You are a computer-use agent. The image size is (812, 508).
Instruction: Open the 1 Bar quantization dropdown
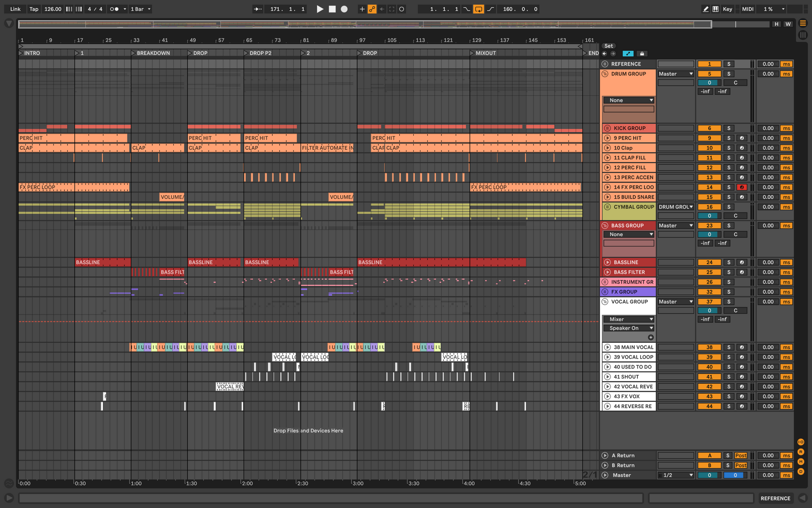(141, 9)
